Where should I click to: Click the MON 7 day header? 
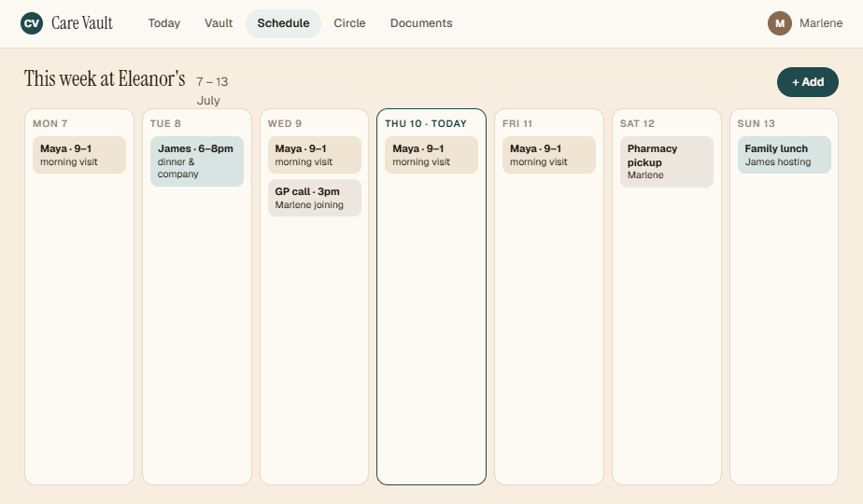pos(50,123)
